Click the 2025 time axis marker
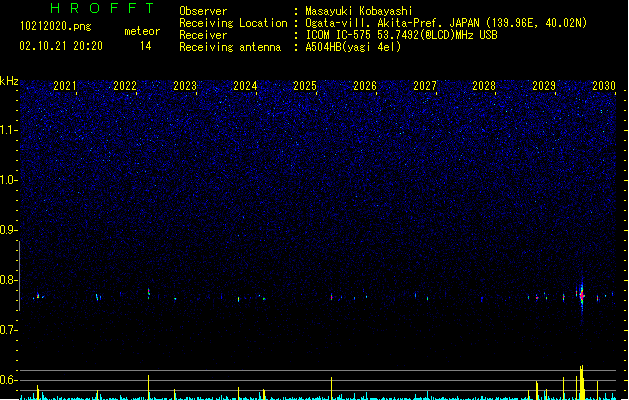Screen dimensions: 629x400 305,86
